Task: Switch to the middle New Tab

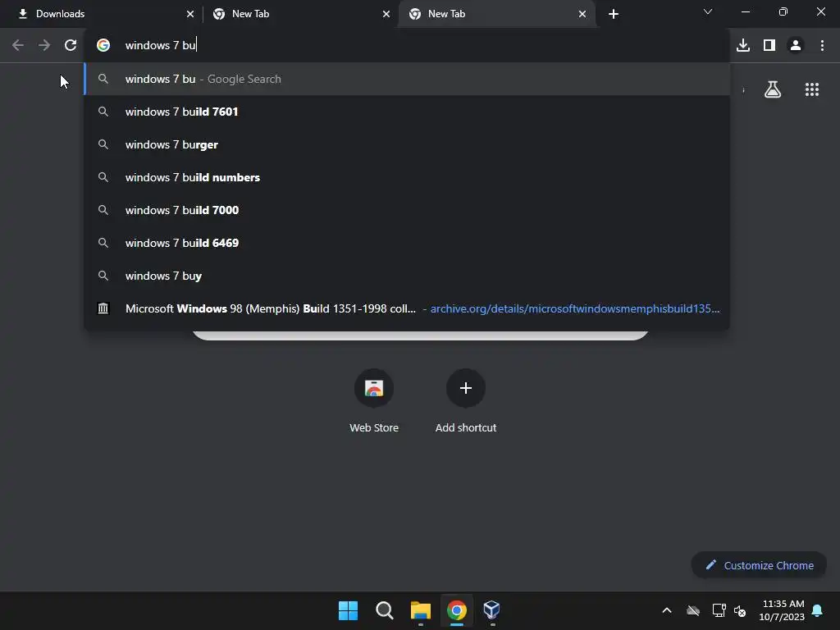Action: tap(300, 14)
